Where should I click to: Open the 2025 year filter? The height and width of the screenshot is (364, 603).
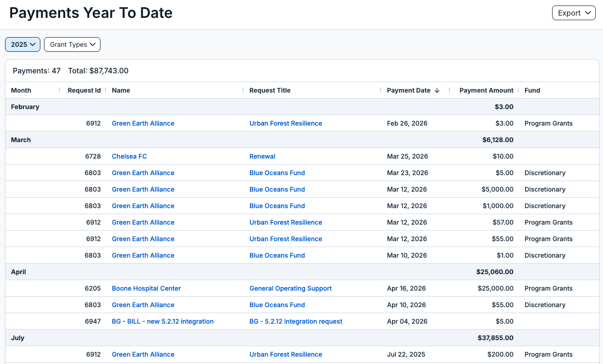(x=23, y=44)
